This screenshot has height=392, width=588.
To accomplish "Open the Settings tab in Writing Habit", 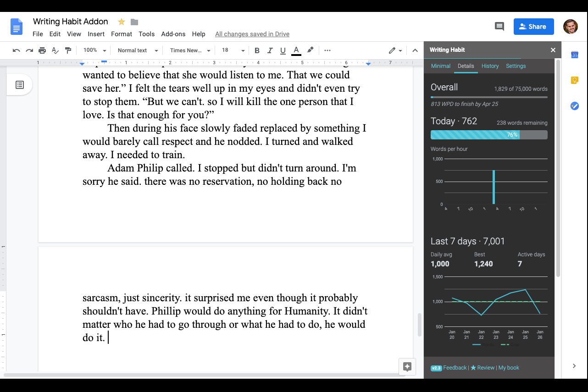I will click(516, 66).
